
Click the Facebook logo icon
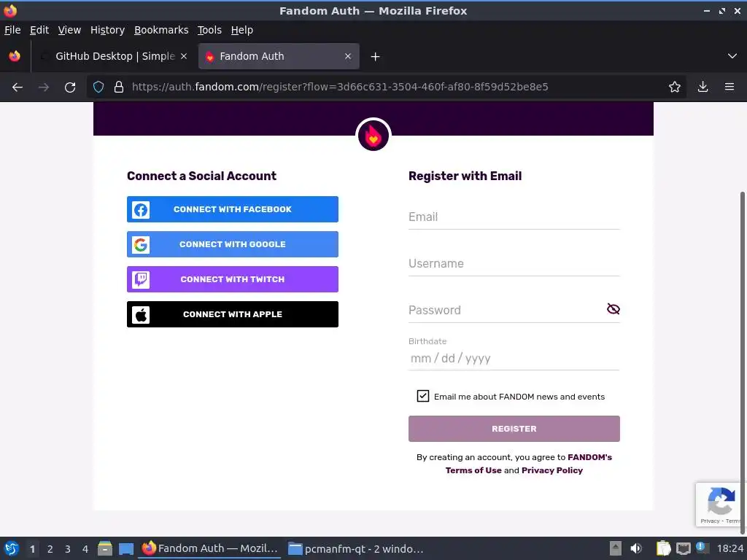(x=141, y=209)
